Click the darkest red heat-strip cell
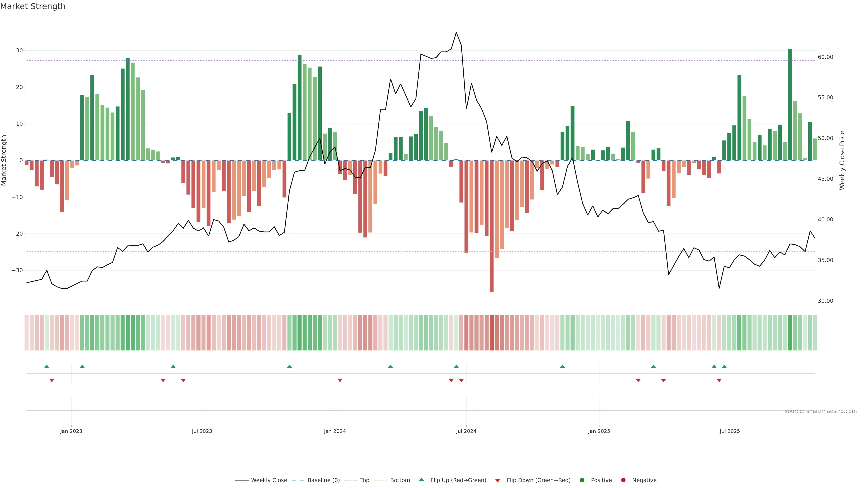Image resolution: width=868 pixels, height=488 pixels. click(x=492, y=333)
